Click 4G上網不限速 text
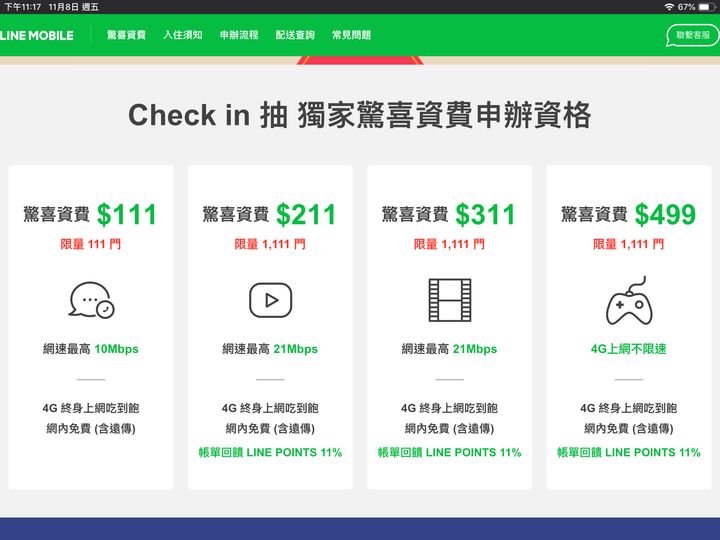 [x=629, y=349]
